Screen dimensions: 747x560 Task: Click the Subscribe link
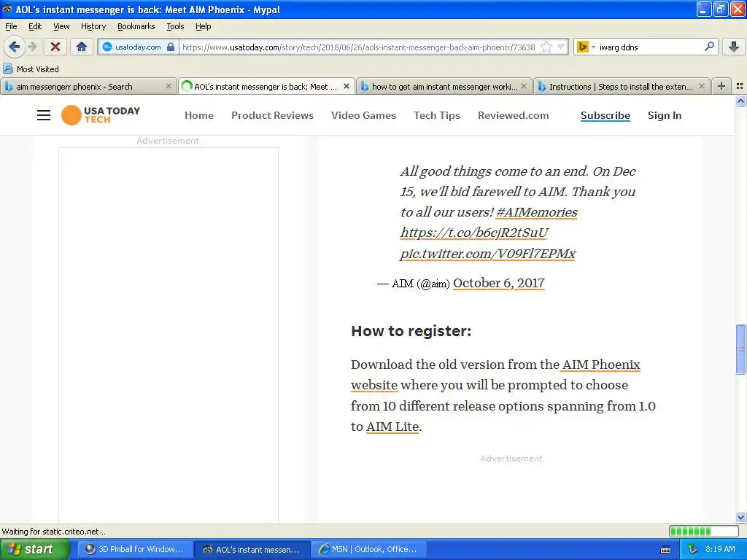coord(605,115)
